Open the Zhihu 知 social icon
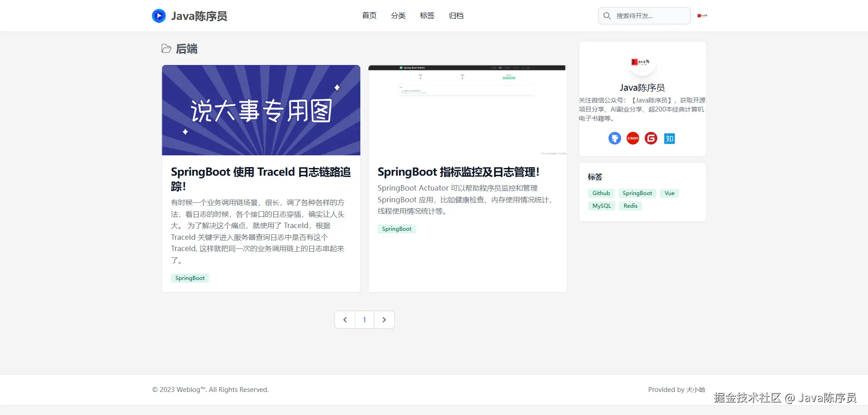 coord(670,139)
